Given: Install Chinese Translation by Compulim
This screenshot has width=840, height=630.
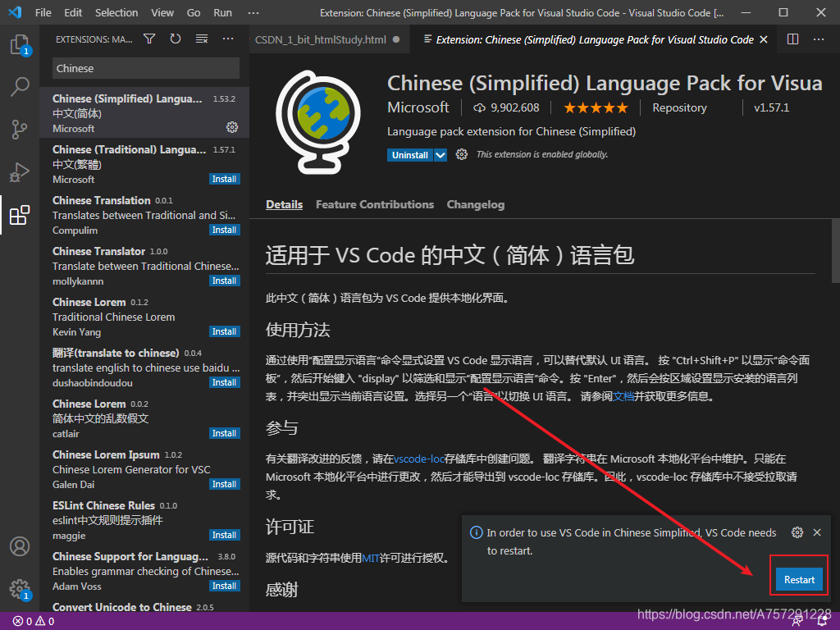Looking at the screenshot, I should click(x=224, y=230).
